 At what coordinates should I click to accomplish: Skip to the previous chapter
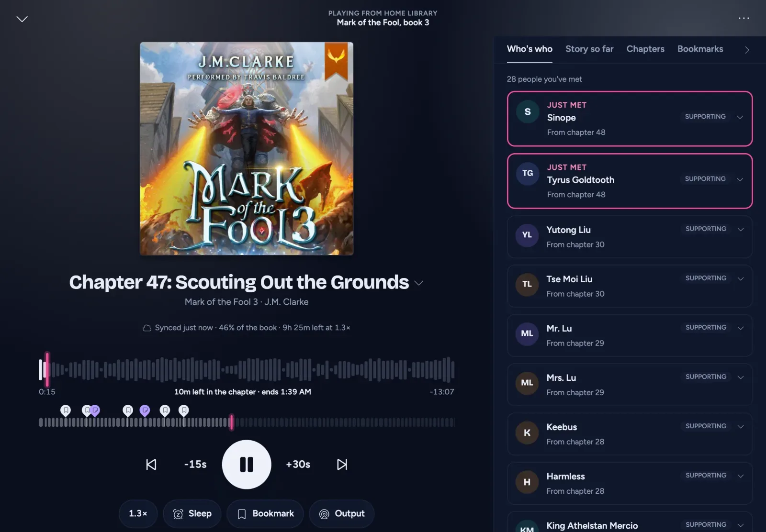tap(151, 465)
